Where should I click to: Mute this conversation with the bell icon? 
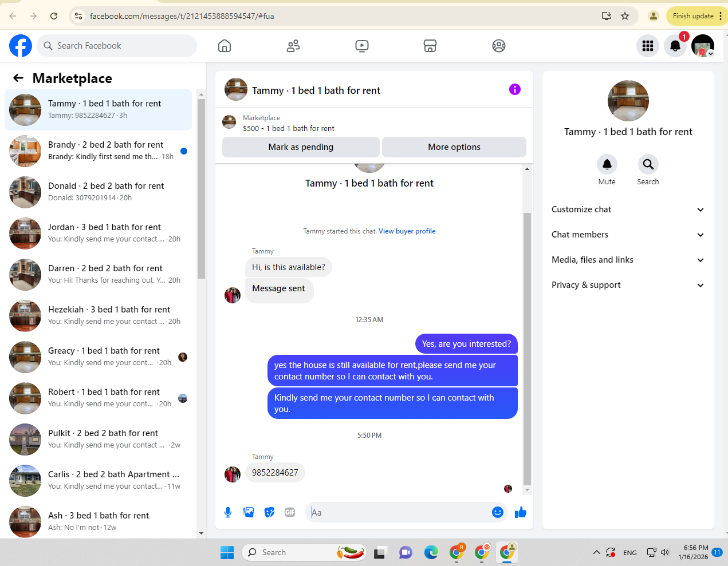pos(607,164)
